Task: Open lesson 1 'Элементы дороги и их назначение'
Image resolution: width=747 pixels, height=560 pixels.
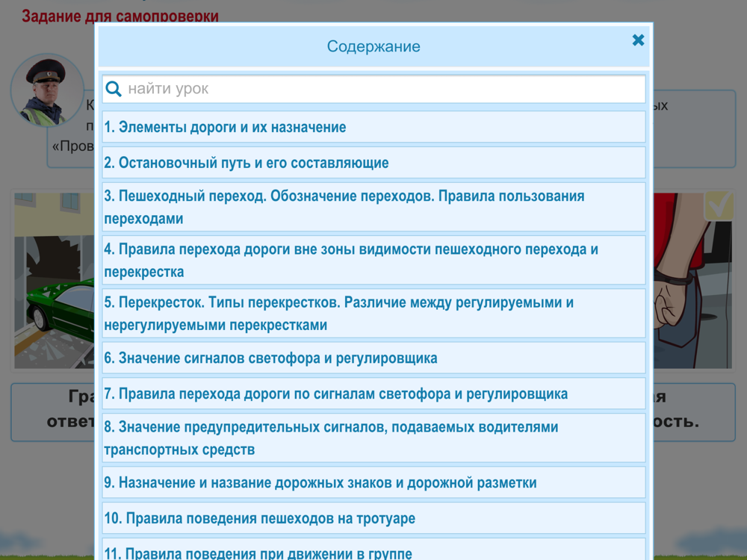Action: point(373,127)
